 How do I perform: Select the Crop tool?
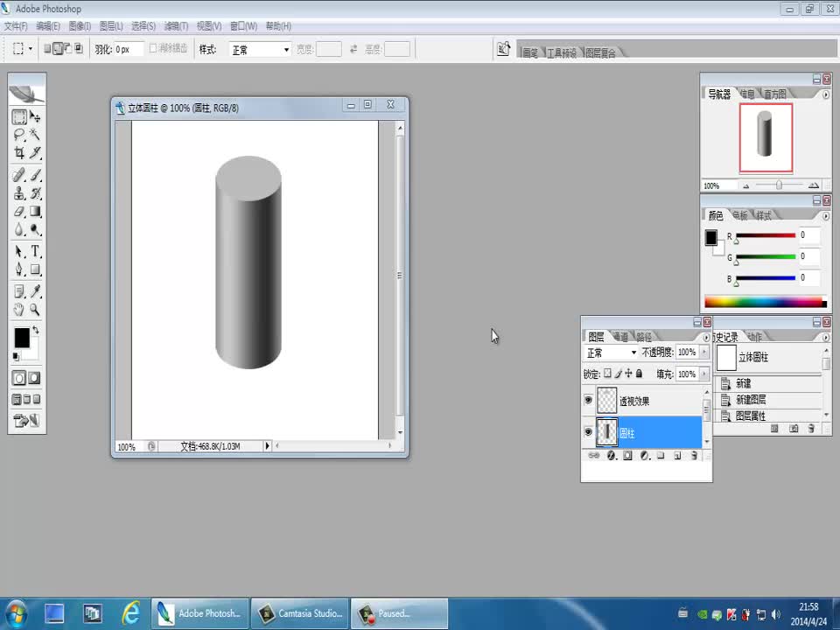coord(19,153)
